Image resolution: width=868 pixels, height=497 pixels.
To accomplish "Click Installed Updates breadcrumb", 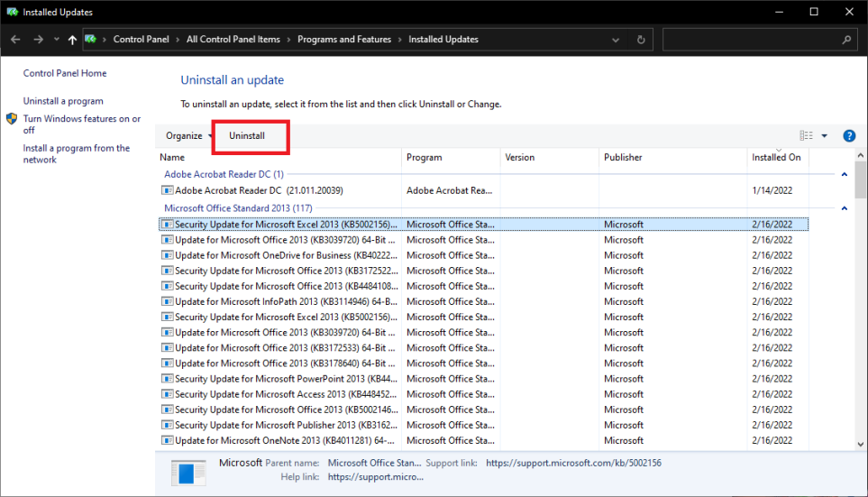I will (443, 40).
